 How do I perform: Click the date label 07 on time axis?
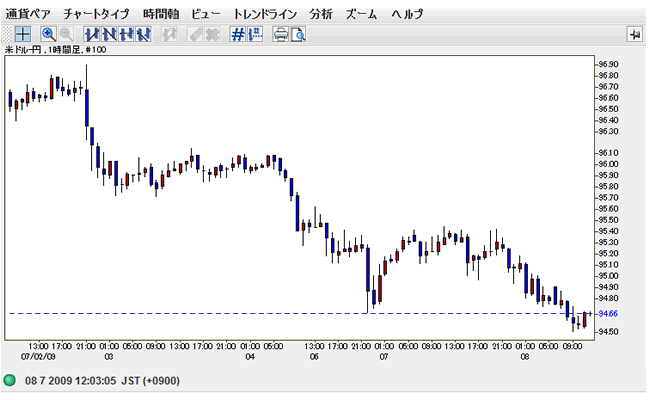pyautogui.click(x=384, y=356)
